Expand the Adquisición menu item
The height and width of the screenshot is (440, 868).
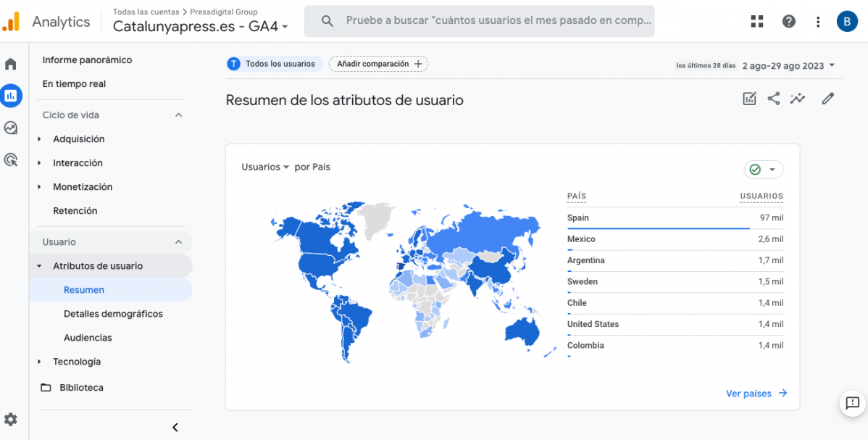pyautogui.click(x=78, y=139)
